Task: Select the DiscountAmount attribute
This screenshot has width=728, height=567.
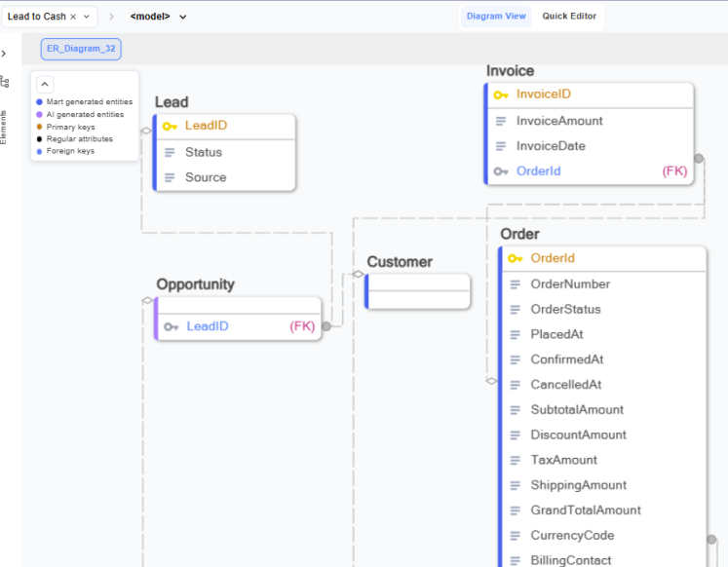Action: (x=579, y=435)
